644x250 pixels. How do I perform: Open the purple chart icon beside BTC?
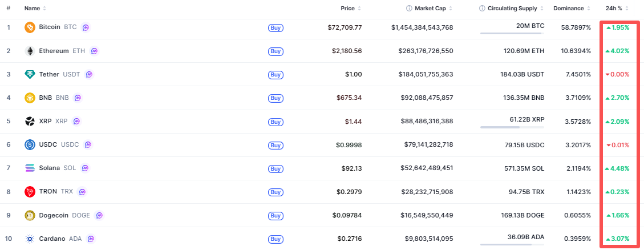click(x=86, y=27)
